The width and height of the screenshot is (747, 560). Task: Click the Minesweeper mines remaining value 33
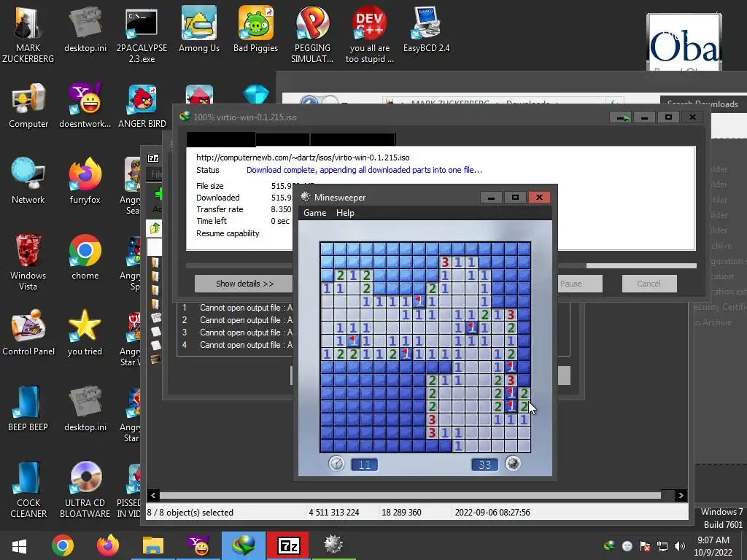point(484,464)
